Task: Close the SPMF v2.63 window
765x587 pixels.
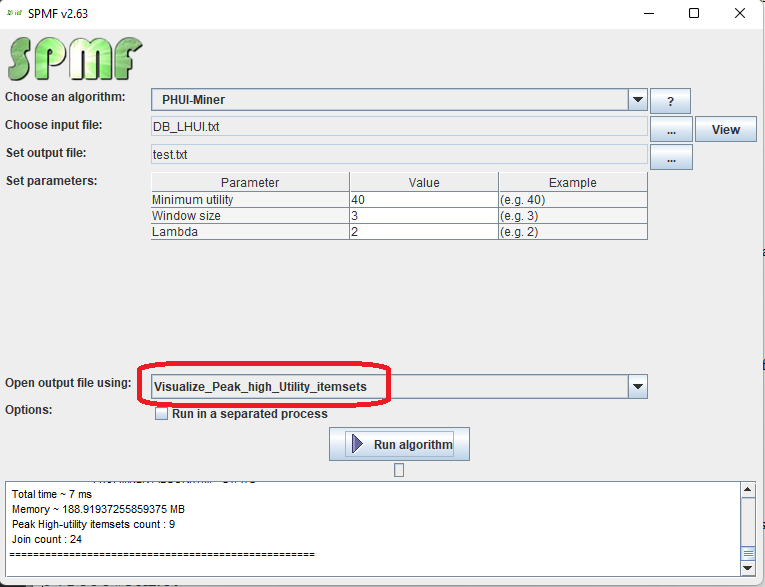Action: point(739,14)
